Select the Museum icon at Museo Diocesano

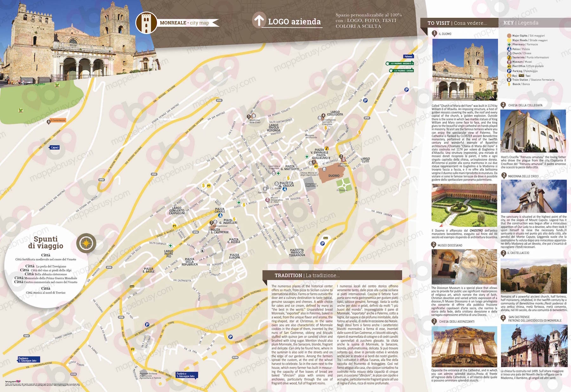click(x=344, y=160)
